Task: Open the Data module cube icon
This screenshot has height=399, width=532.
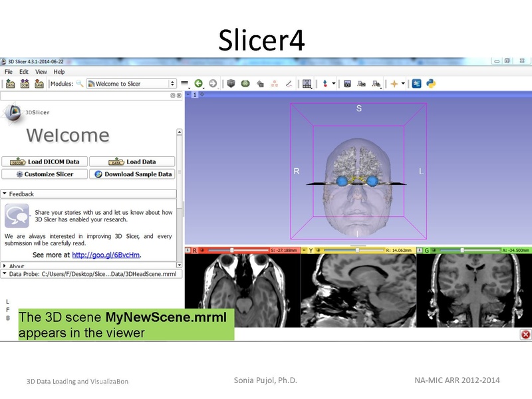Action: tap(231, 84)
